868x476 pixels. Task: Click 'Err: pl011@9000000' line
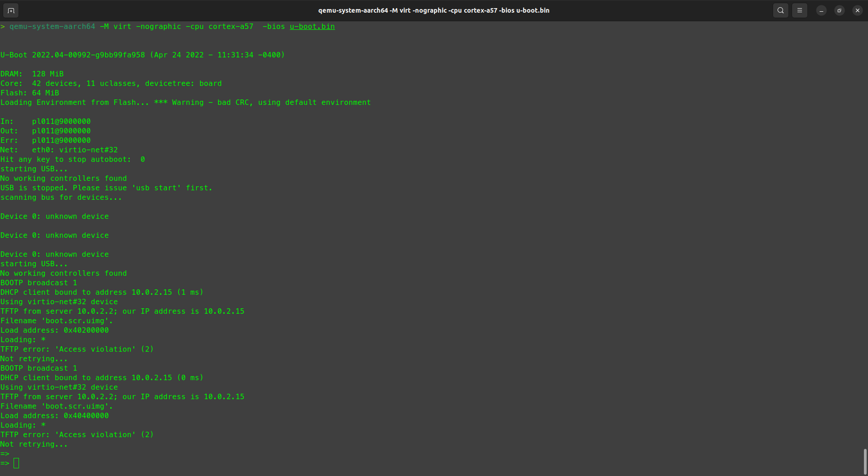pos(46,141)
